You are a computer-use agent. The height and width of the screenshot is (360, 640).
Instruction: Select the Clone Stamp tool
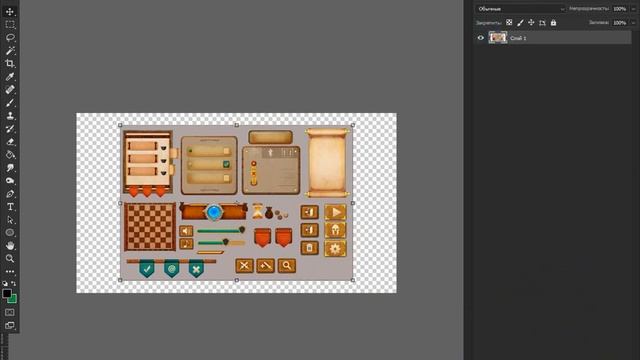[10, 116]
